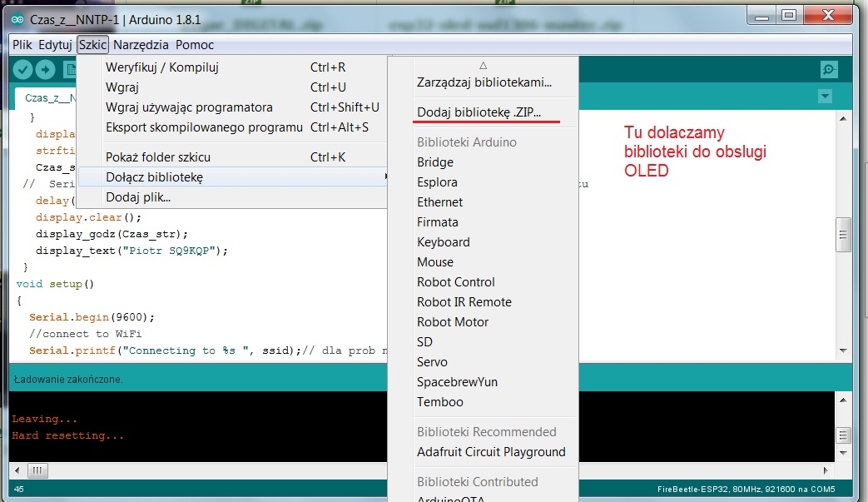Viewport: 868px width, 502px height.
Task: Include the Firmata library
Action: 484,222
